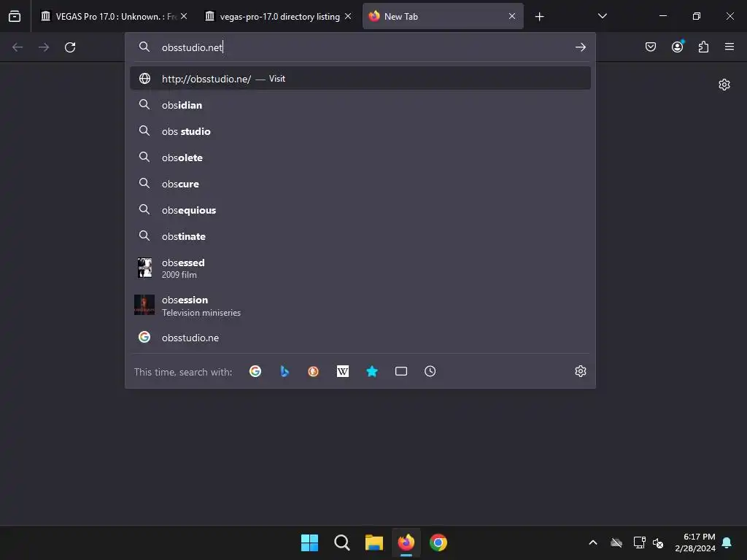Open the application hamburger menu
Screen dimensions: 747x560
729,47
